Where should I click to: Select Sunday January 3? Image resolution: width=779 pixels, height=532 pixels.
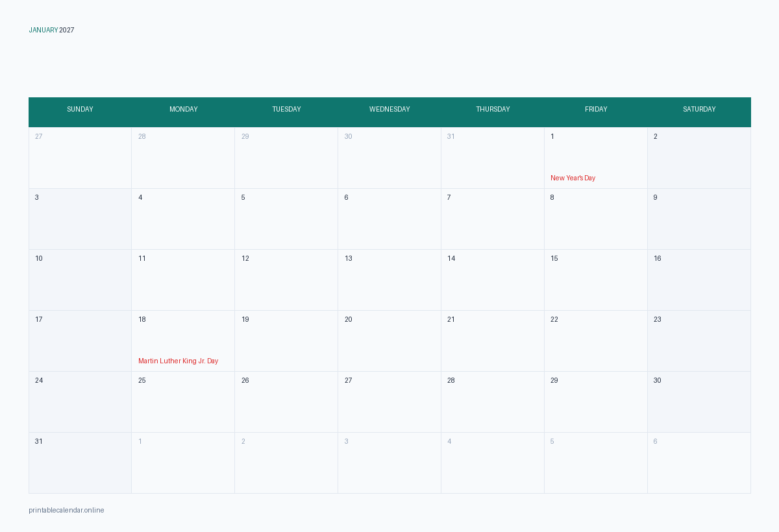click(x=37, y=198)
